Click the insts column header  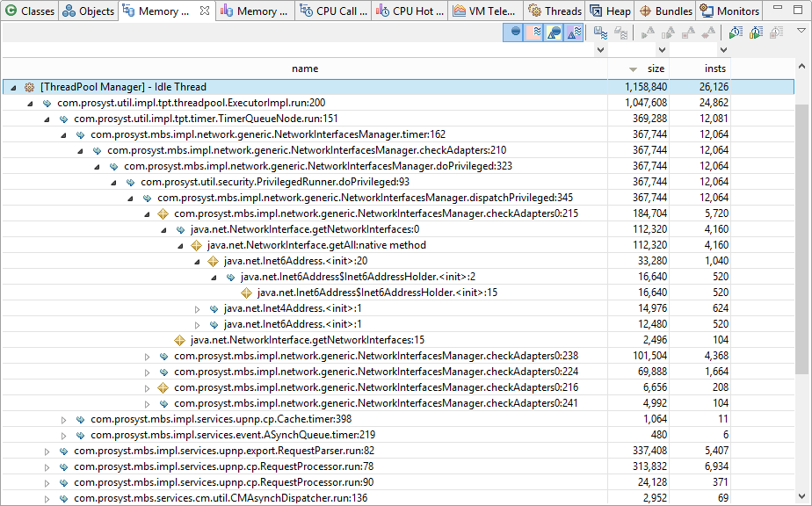pos(715,69)
